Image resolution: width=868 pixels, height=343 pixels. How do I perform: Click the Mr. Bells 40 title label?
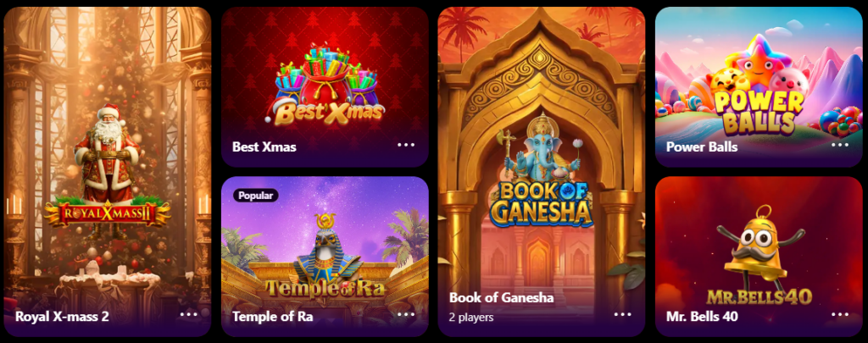click(702, 317)
